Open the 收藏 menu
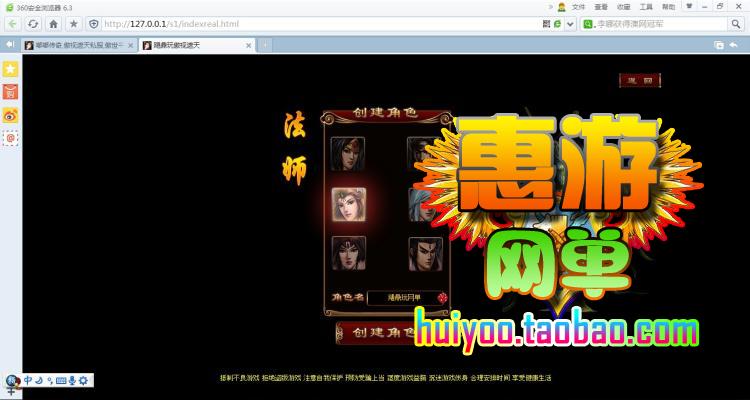This screenshot has width=750, height=400. (x=623, y=7)
